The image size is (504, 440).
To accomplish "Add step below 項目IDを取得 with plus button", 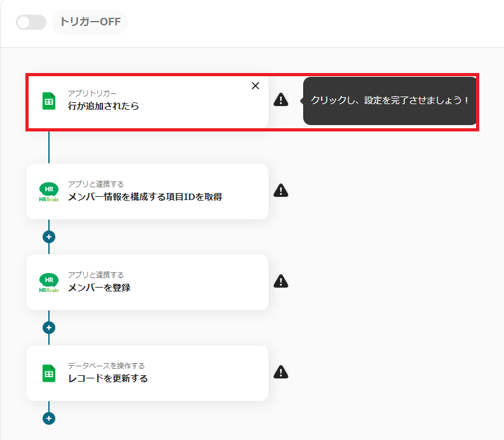I will click(49, 237).
